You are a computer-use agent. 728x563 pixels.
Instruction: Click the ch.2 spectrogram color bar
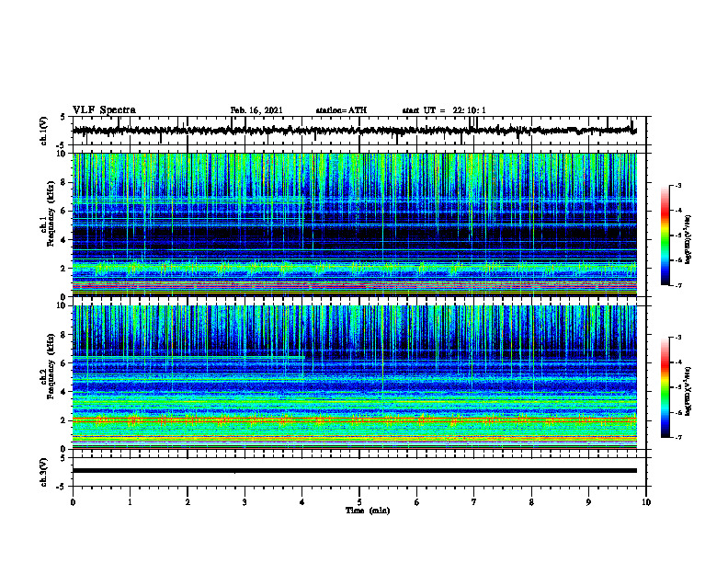(665, 387)
